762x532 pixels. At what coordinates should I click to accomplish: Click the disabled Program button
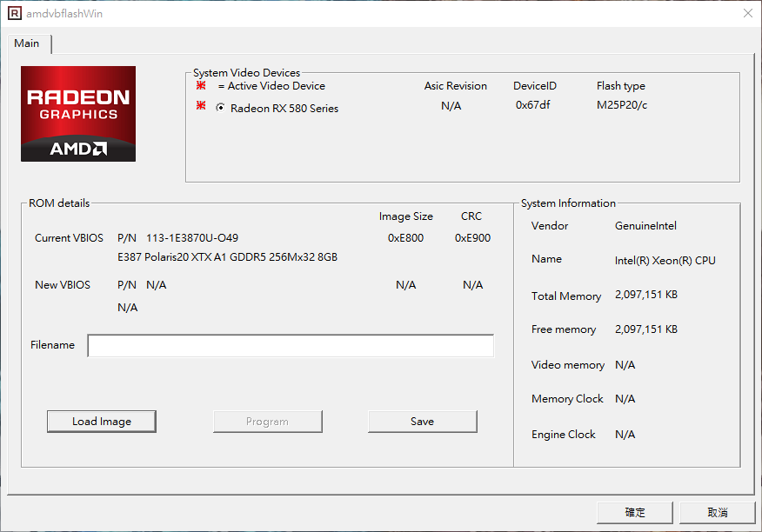[x=267, y=422]
